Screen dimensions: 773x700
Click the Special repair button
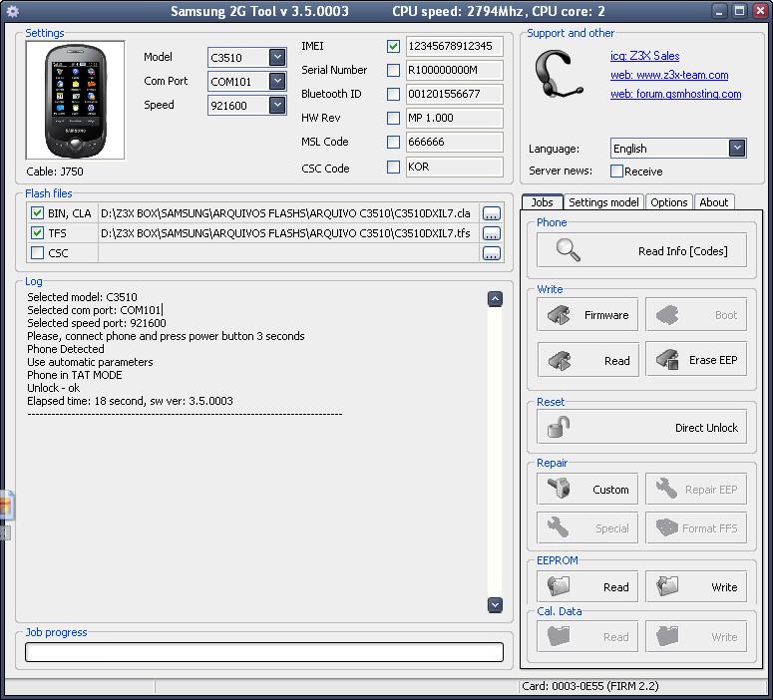[587, 527]
